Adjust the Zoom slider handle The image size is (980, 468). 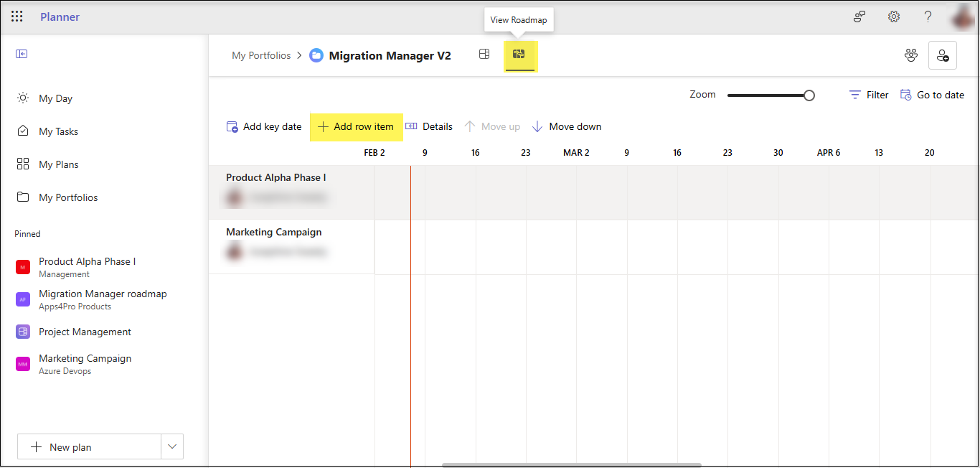click(x=809, y=94)
